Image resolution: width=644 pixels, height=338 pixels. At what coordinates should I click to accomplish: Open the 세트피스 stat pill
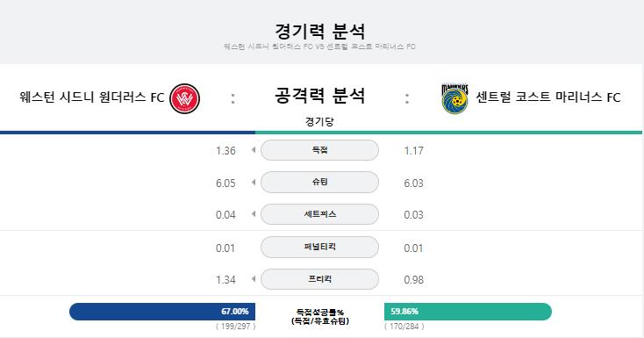click(x=319, y=214)
